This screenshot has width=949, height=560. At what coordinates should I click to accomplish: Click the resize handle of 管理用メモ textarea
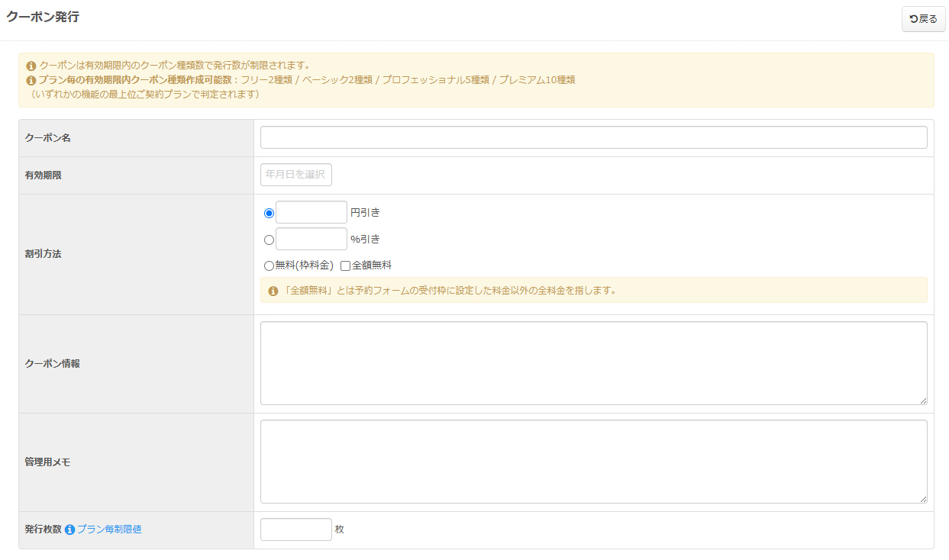coord(923,499)
